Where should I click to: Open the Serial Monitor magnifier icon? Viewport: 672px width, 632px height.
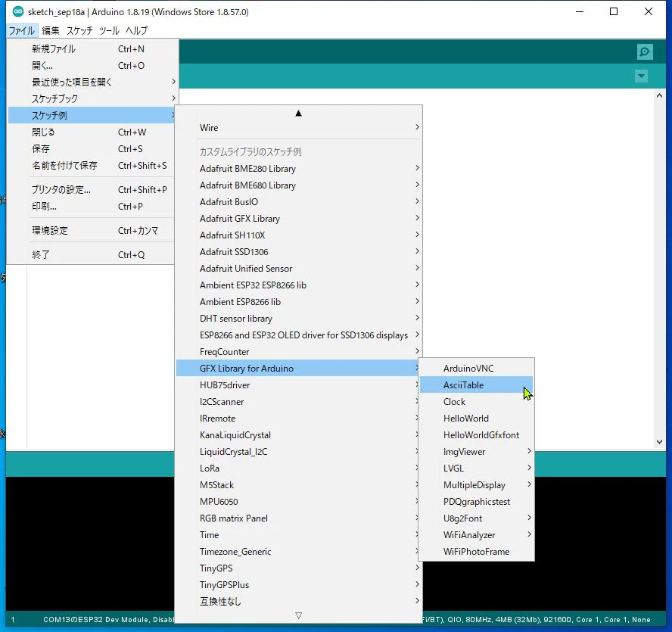pyautogui.click(x=644, y=52)
